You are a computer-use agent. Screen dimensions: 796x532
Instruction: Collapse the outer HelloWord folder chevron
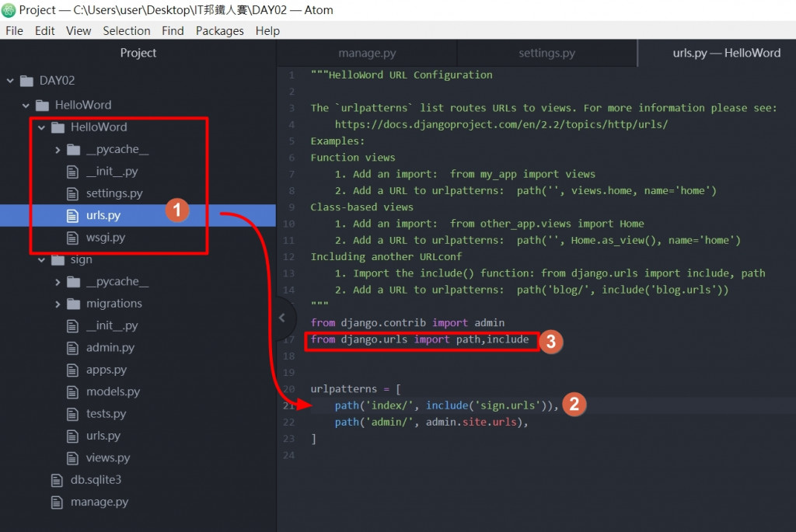[x=26, y=106]
